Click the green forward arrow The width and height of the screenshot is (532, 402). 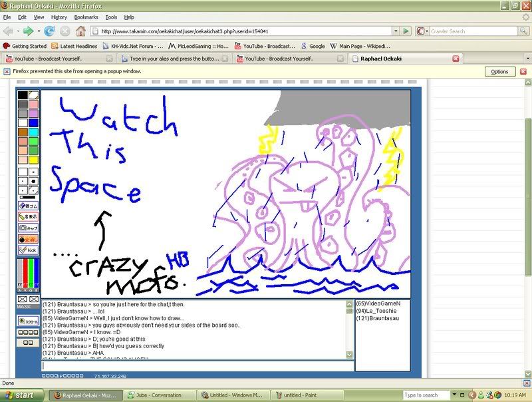tap(29, 31)
